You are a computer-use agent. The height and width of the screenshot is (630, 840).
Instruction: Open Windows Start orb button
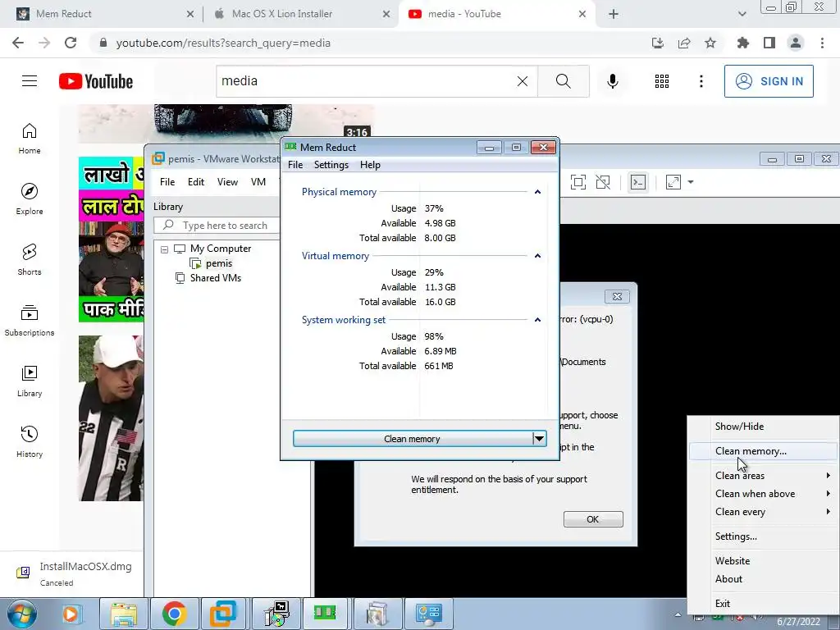coord(21,614)
